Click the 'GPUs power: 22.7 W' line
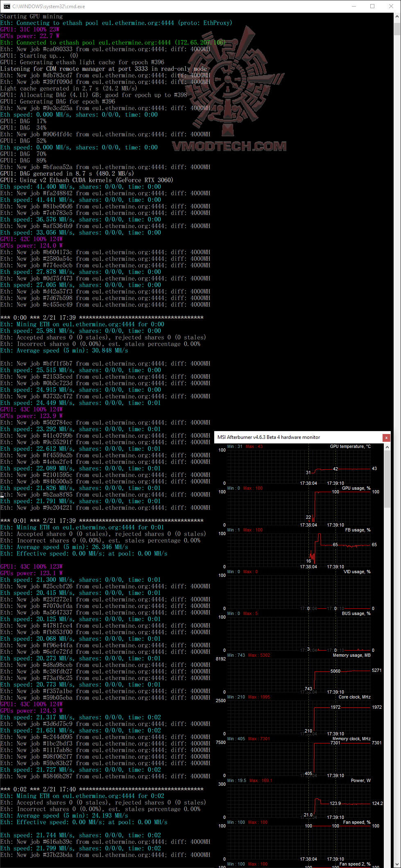The width and height of the screenshot is (401, 868). coord(30,36)
